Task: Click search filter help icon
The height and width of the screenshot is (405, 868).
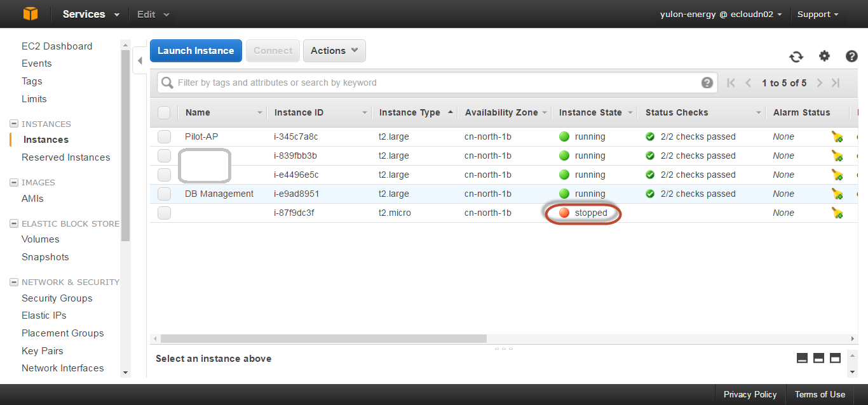Action: [707, 83]
